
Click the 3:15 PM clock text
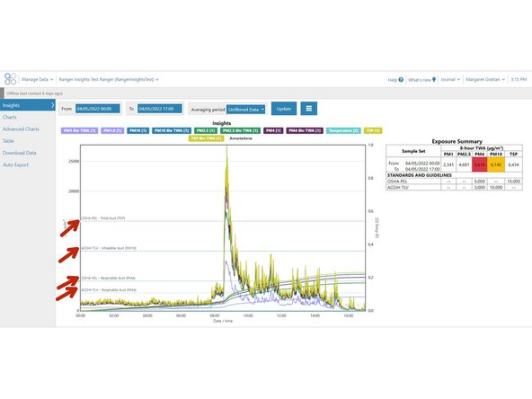tap(519, 79)
